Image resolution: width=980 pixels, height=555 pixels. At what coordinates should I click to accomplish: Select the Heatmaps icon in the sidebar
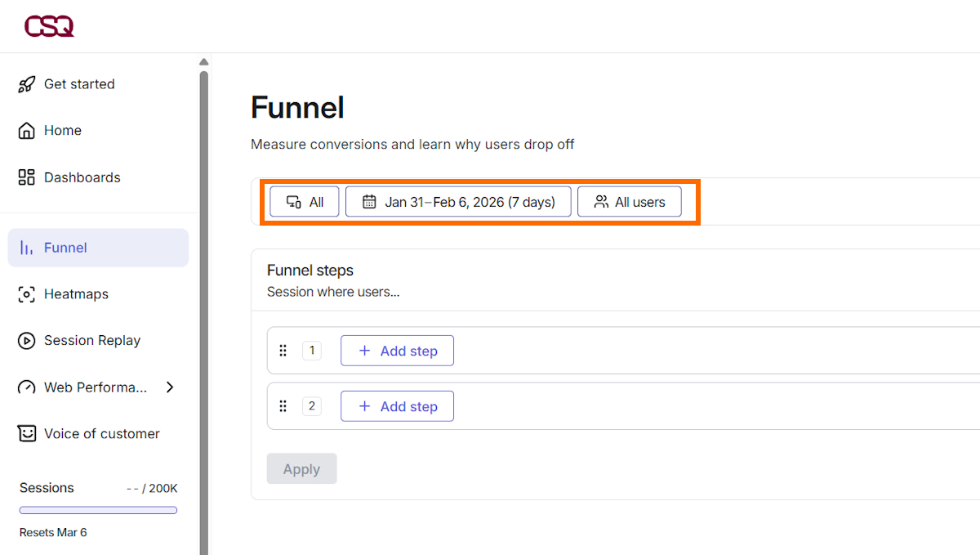(x=25, y=294)
